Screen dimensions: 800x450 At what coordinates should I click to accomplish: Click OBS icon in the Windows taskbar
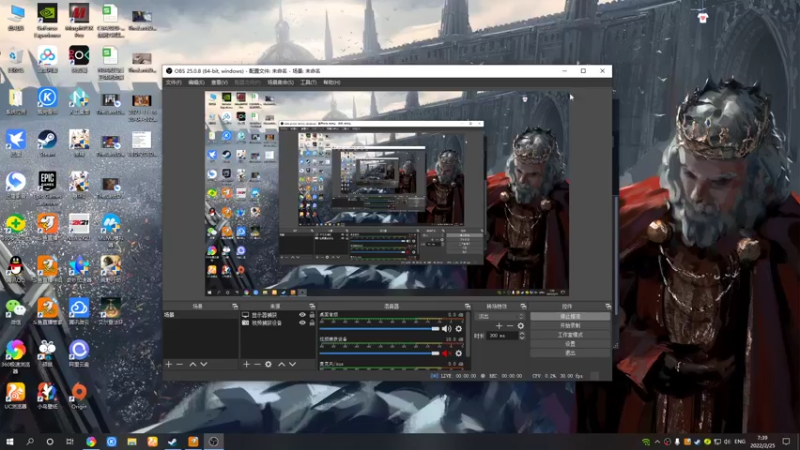[214, 441]
